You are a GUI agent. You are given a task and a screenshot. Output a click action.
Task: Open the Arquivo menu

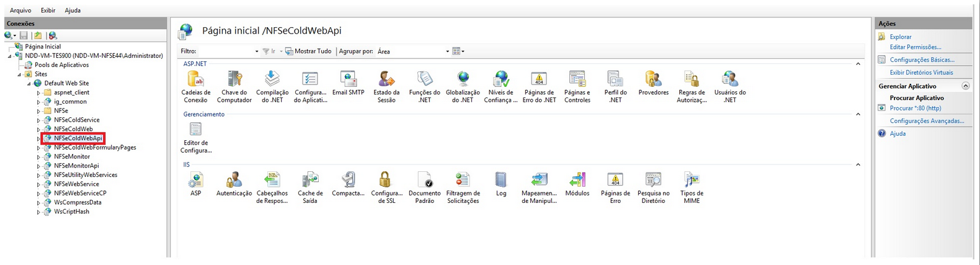coord(20,11)
